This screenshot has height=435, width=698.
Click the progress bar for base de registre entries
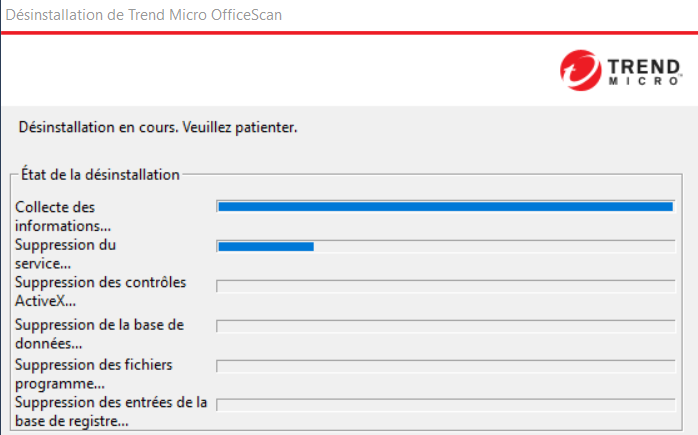pos(446,404)
